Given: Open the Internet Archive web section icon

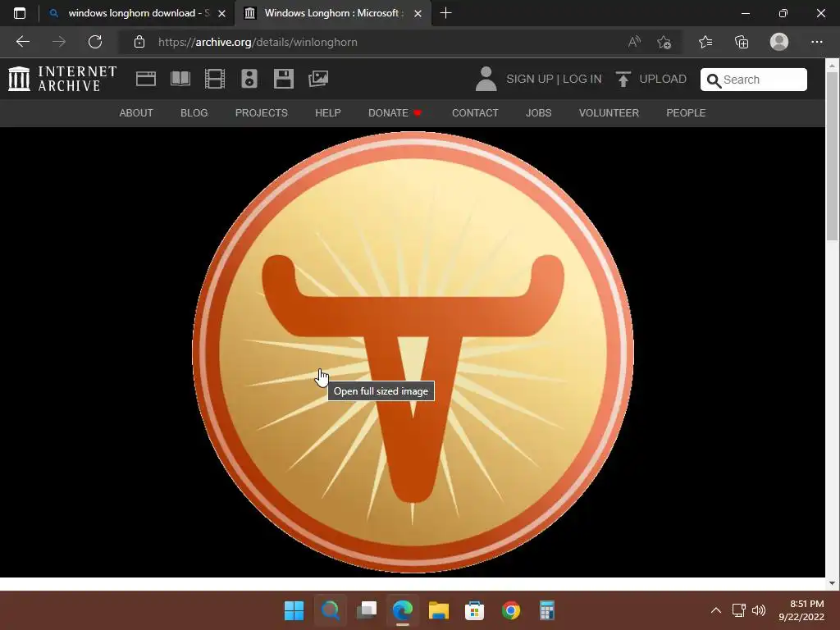Looking at the screenshot, I should tap(146, 79).
